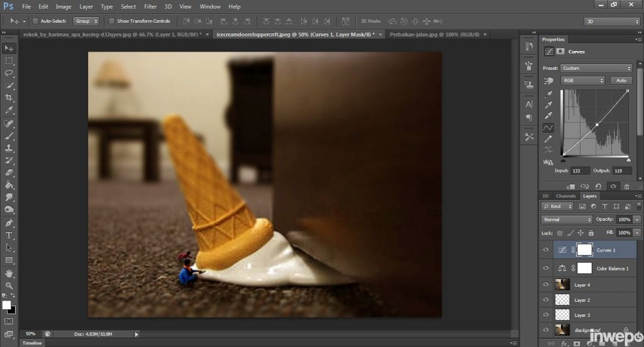Enable the Auto-Select checkbox
This screenshot has width=644, height=347.
(x=35, y=21)
